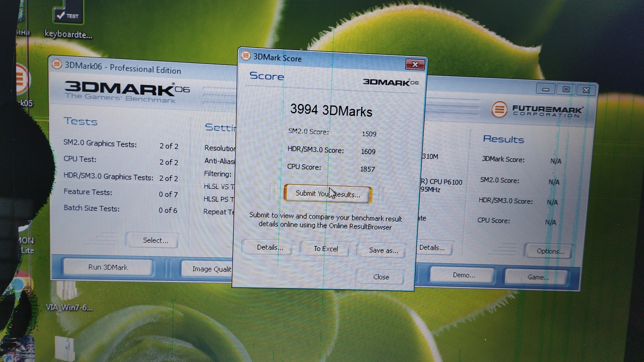Click Save as... in score dialog
The image size is (644, 362).
coord(383,250)
